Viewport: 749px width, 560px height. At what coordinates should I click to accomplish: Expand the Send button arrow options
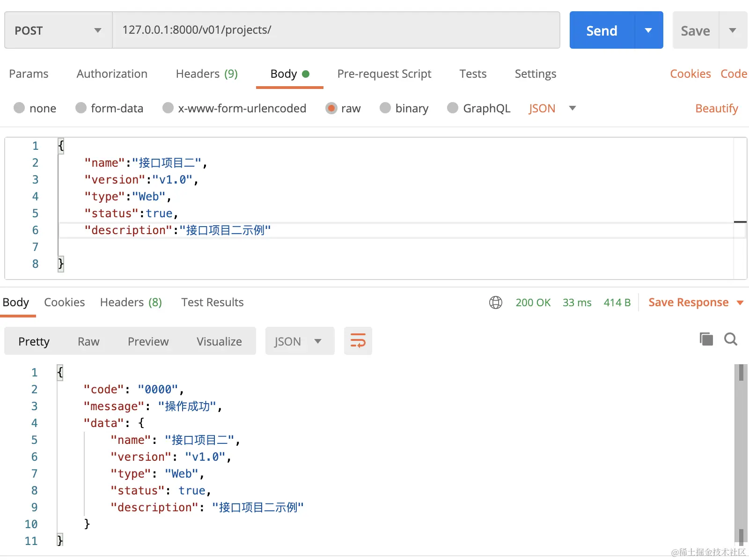(648, 30)
